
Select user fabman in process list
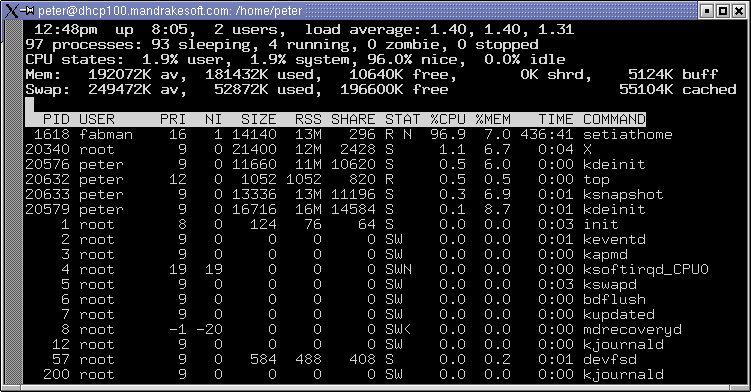click(106, 134)
